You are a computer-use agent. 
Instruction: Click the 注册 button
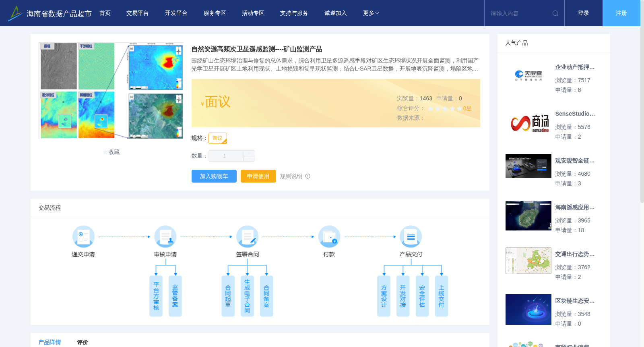coord(621,13)
